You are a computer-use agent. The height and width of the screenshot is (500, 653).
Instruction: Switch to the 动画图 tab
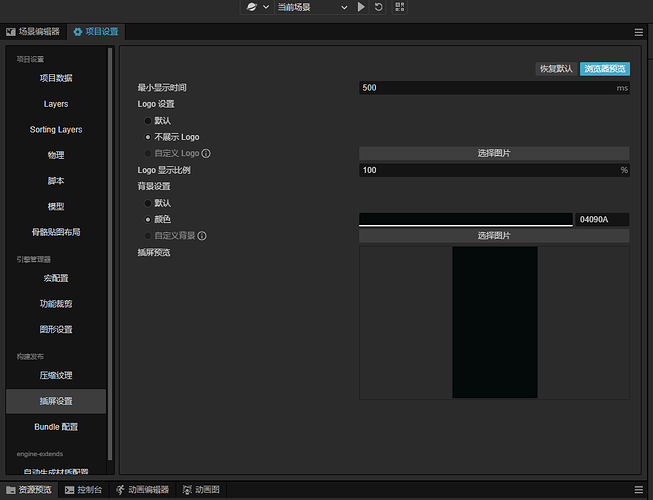coord(201,490)
